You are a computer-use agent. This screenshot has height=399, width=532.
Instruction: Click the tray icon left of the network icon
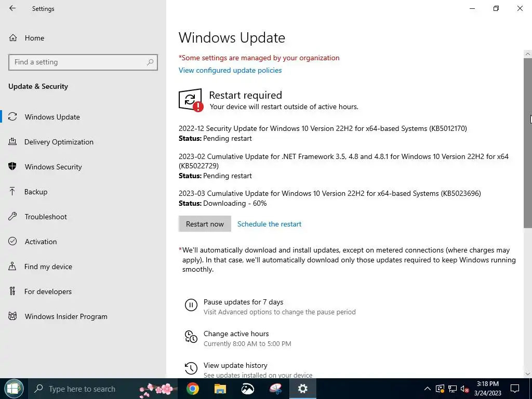point(440,389)
